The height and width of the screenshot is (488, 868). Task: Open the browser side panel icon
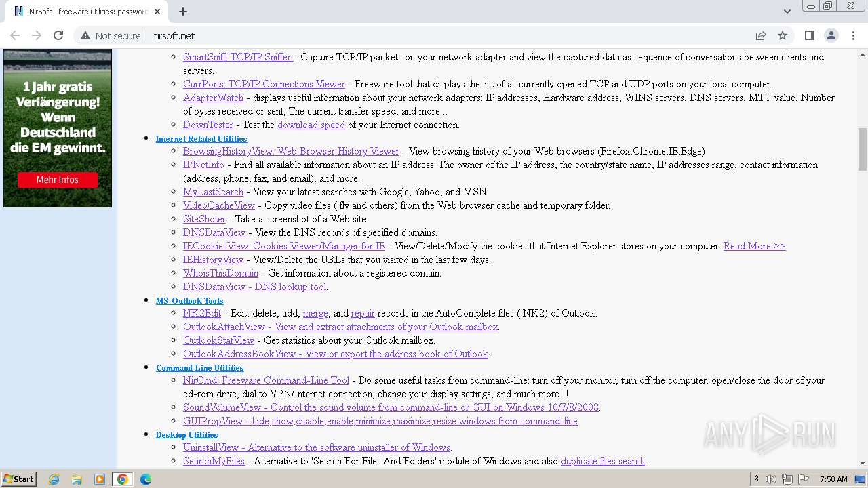click(x=809, y=35)
